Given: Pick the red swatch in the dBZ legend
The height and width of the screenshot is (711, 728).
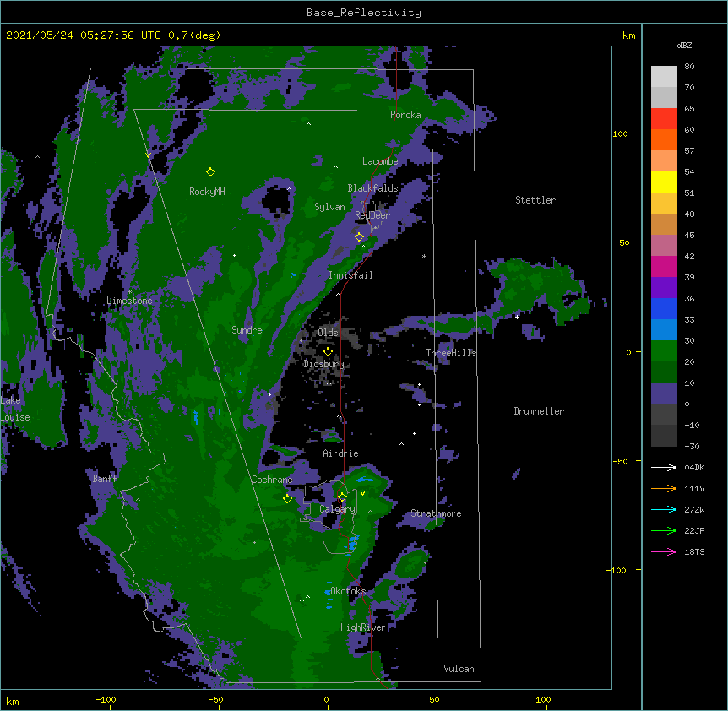Looking at the screenshot, I should [664, 119].
